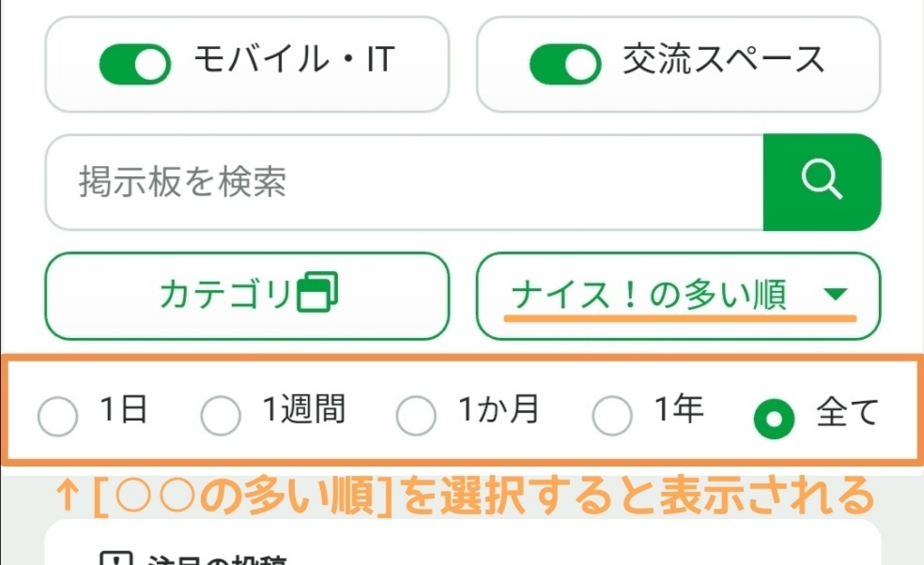Click the selected 全て radio button

tap(775, 417)
